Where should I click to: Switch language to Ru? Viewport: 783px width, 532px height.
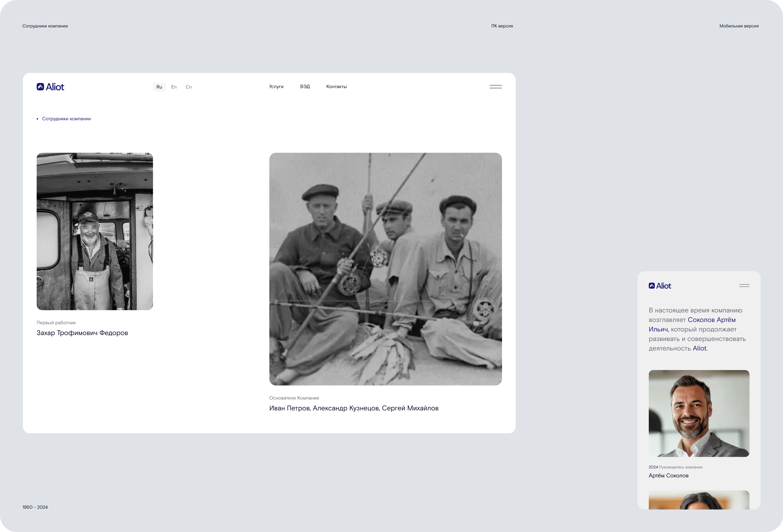pos(159,87)
